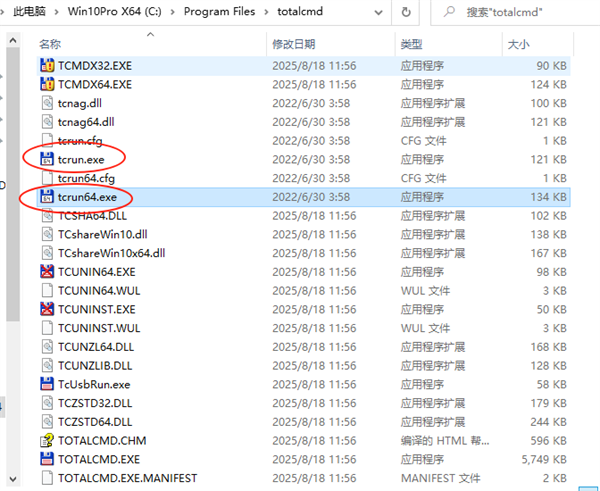Click the tcnag64.dll file icon
The image size is (600, 491).
47,122
